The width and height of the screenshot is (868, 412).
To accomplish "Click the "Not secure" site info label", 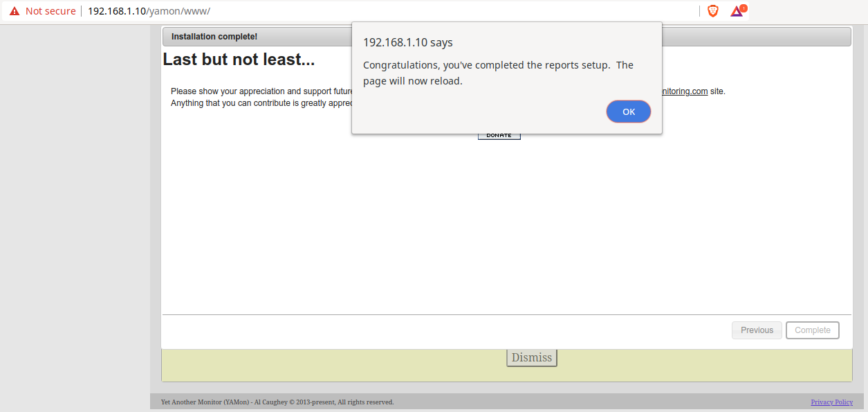I will 50,11.
